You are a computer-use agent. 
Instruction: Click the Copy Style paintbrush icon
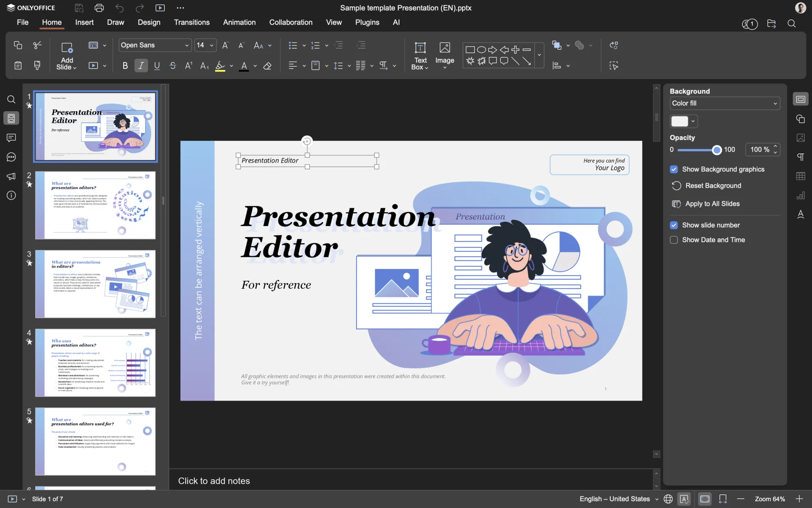37,65
